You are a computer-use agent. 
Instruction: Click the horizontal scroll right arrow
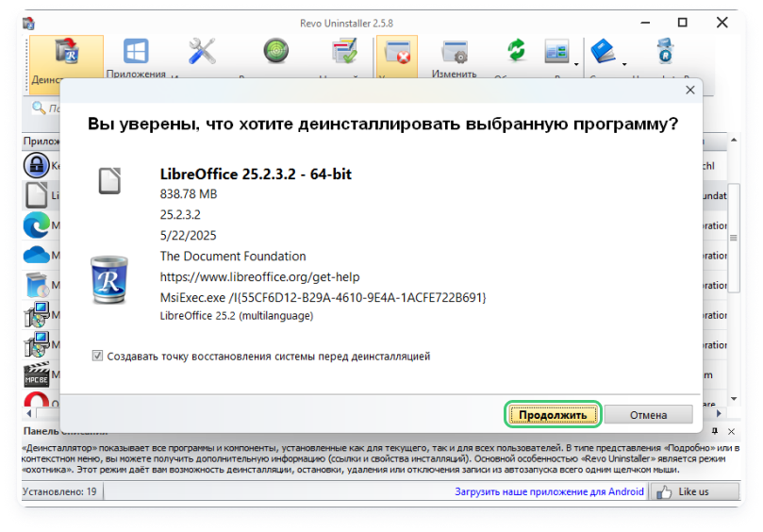click(719, 413)
